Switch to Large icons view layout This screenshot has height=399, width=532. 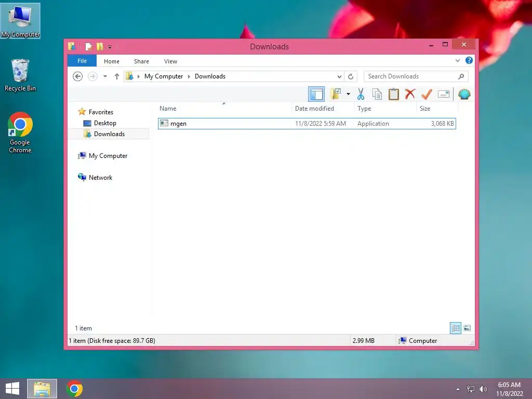467,328
